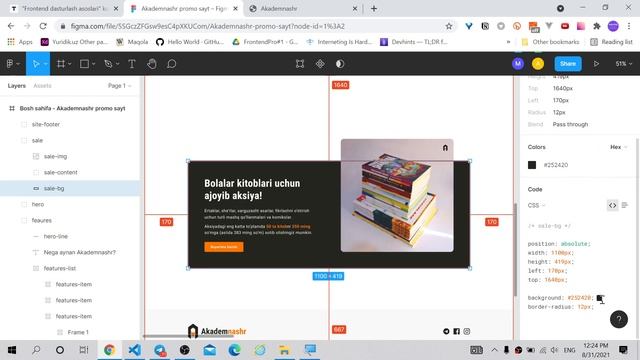640x360 pixels.
Task: Open the help question mark button
Action: [619, 319]
